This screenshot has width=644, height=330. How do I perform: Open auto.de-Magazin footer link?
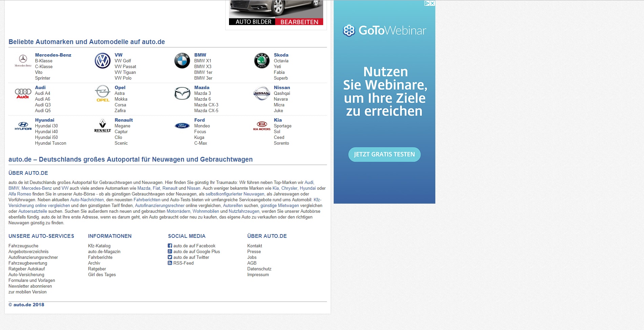coord(104,251)
